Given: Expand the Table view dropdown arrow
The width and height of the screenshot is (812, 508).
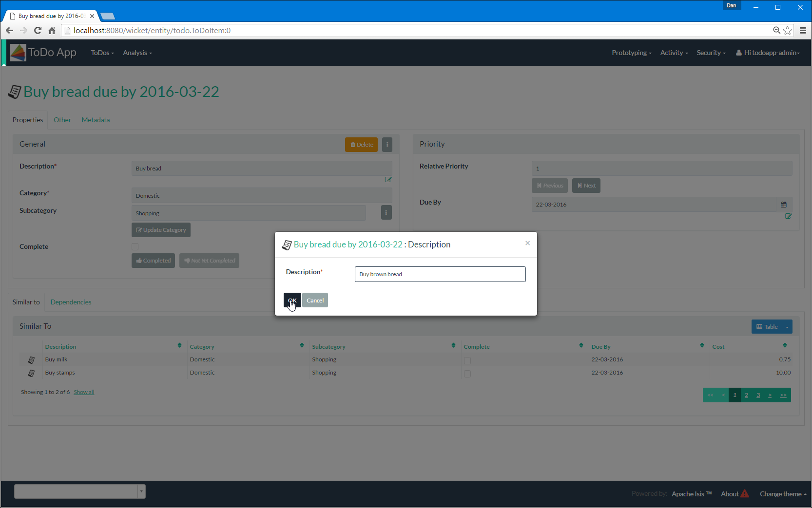Looking at the screenshot, I should 787,327.
